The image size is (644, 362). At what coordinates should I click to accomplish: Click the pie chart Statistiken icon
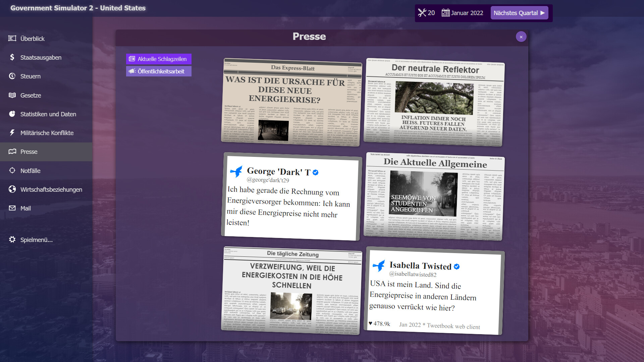12,114
